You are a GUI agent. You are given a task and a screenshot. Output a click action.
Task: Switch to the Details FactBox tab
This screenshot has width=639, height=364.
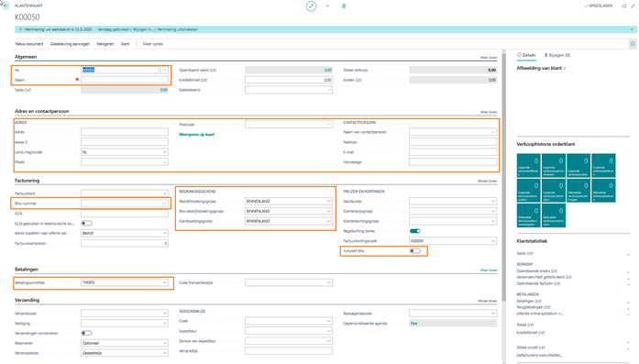point(526,55)
